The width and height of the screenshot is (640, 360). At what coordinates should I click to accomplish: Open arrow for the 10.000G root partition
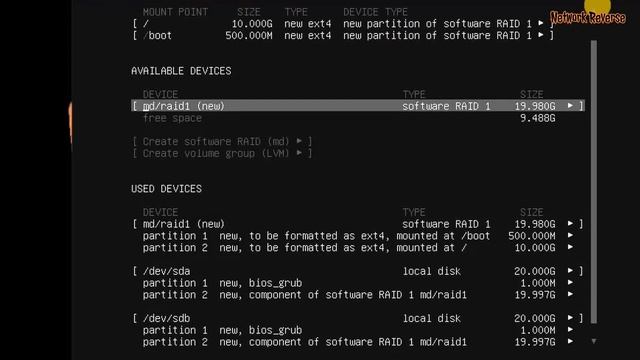[x=570, y=247]
